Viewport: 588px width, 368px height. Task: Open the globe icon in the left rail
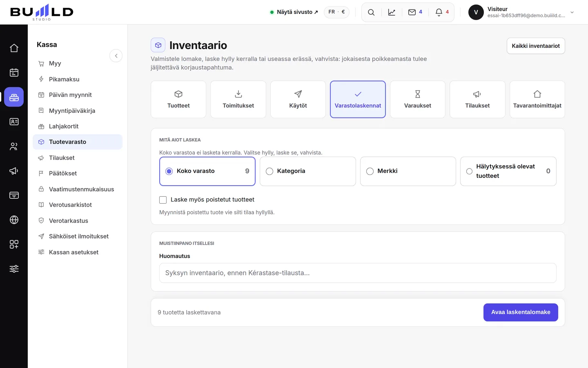coord(14,220)
